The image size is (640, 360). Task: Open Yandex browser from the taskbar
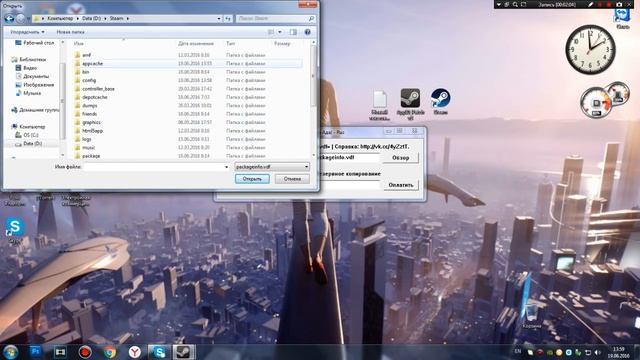135,352
